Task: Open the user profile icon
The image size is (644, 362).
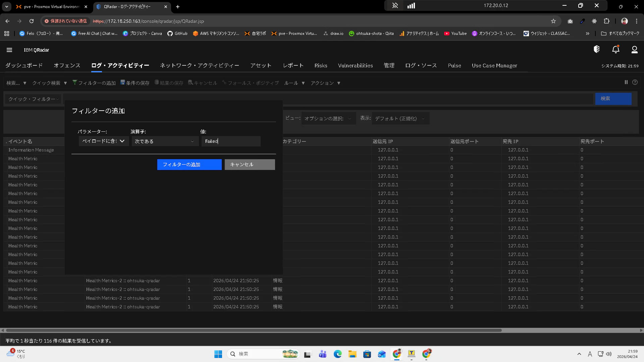Action: click(634, 50)
